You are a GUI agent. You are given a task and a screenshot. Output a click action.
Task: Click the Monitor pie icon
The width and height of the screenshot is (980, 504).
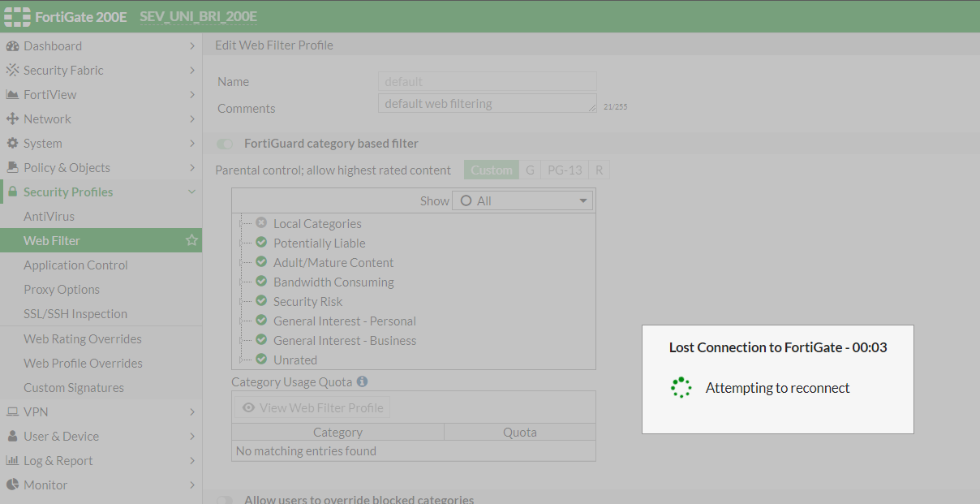[12, 485]
